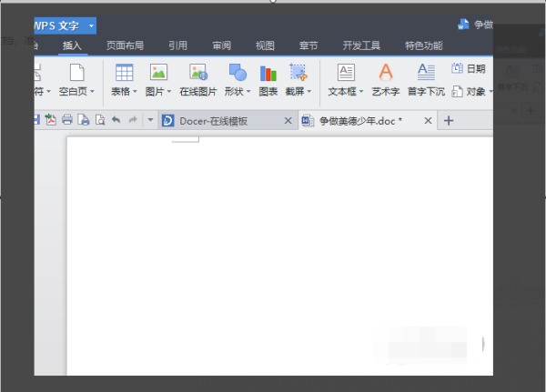
Task: Open the 章节 ribbon tab
Action: pyautogui.click(x=308, y=45)
